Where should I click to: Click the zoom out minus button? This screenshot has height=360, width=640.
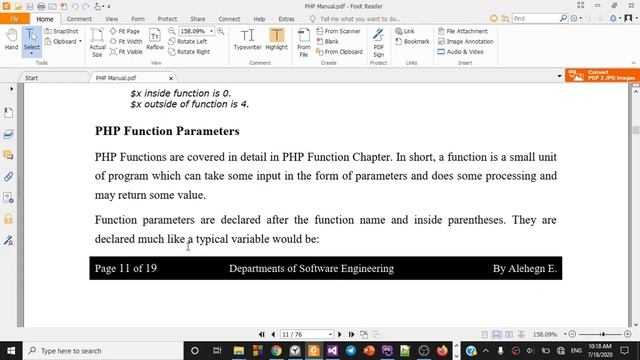[572, 334]
